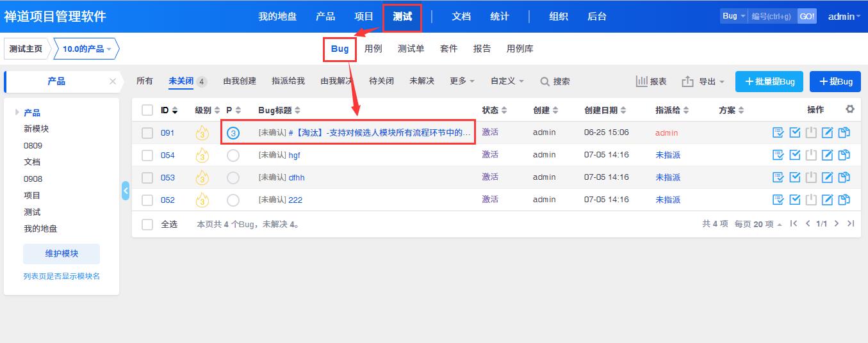
Task: Open the table column settings gear
Action: pos(850,109)
